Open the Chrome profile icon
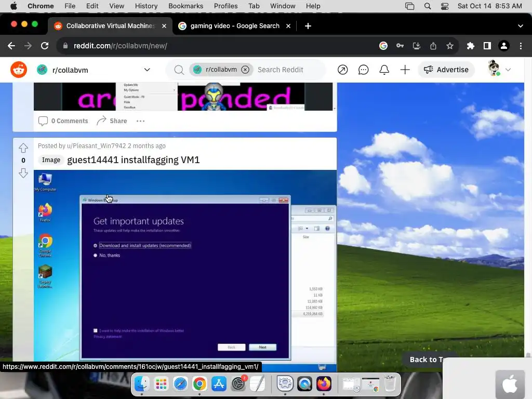532x399 pixels. 504,46
